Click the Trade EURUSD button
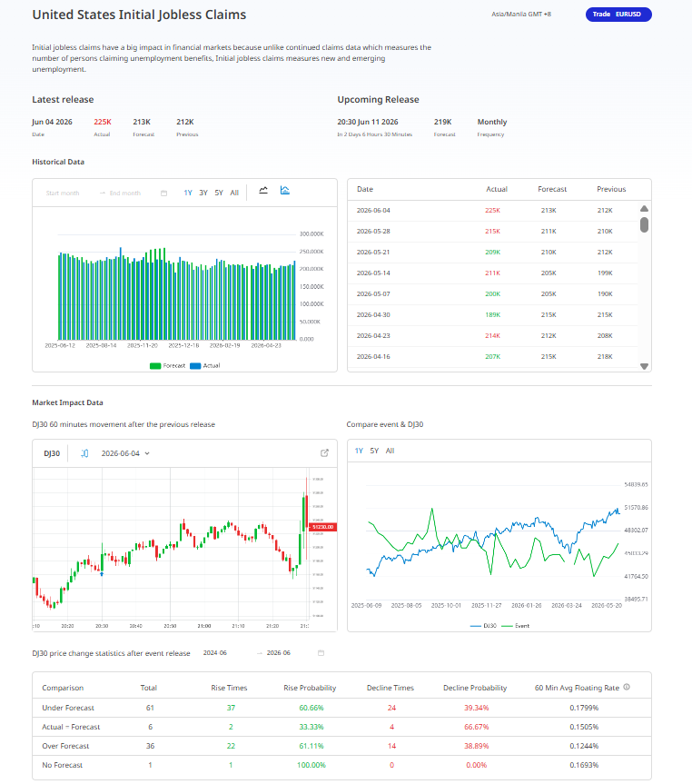This screenshot has width=692, height=784. point(618,15)
